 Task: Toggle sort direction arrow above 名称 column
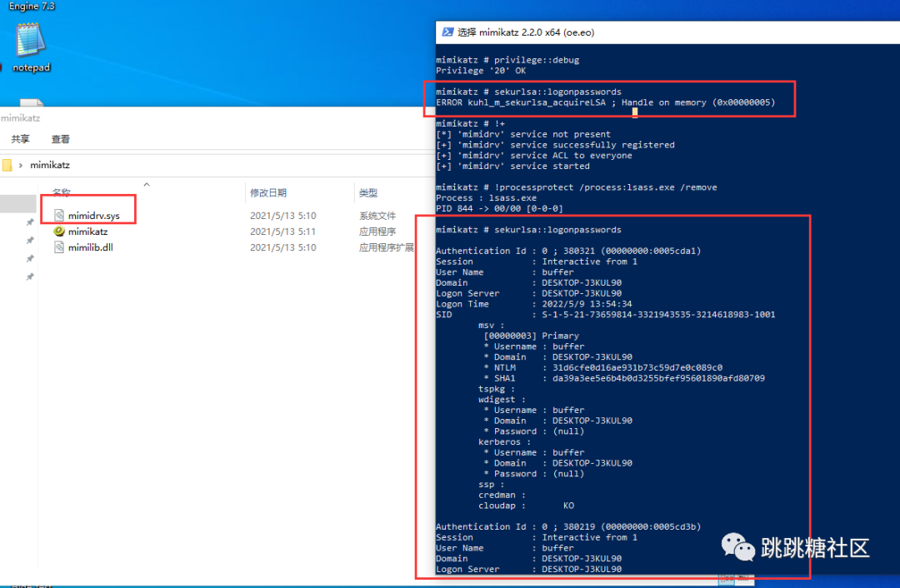(147, 184)
